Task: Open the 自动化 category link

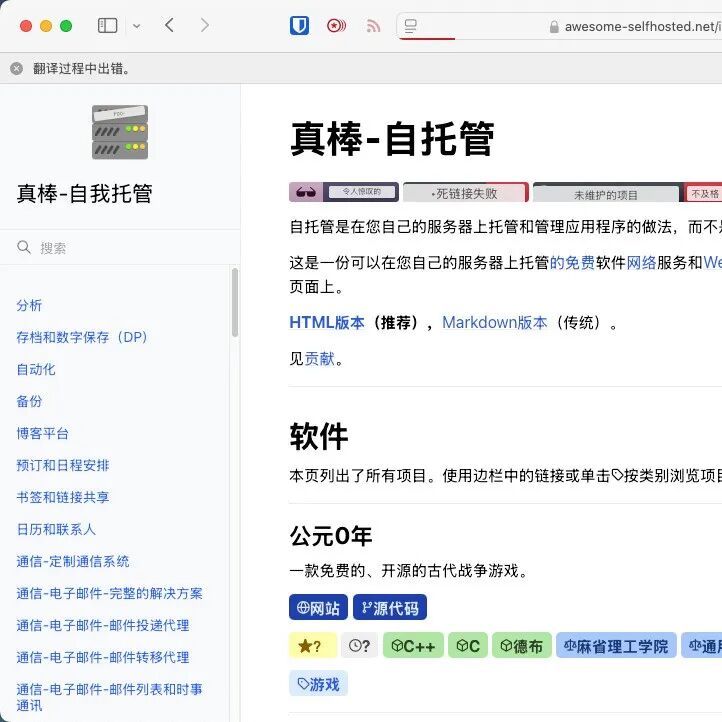Action: (36, 369)
